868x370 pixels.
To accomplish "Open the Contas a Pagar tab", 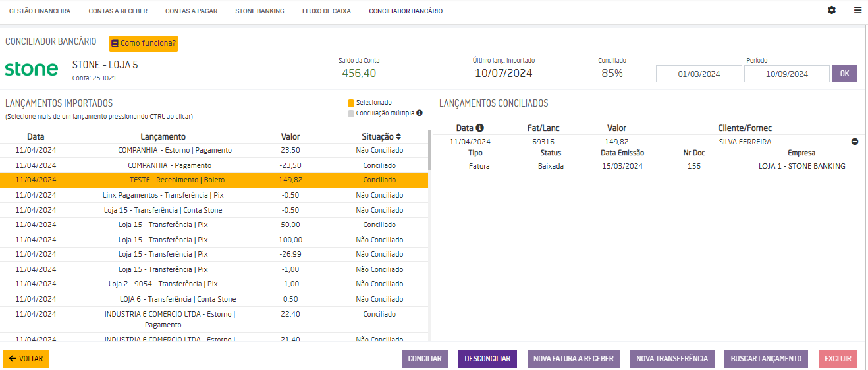I will [x=192, y=11].
